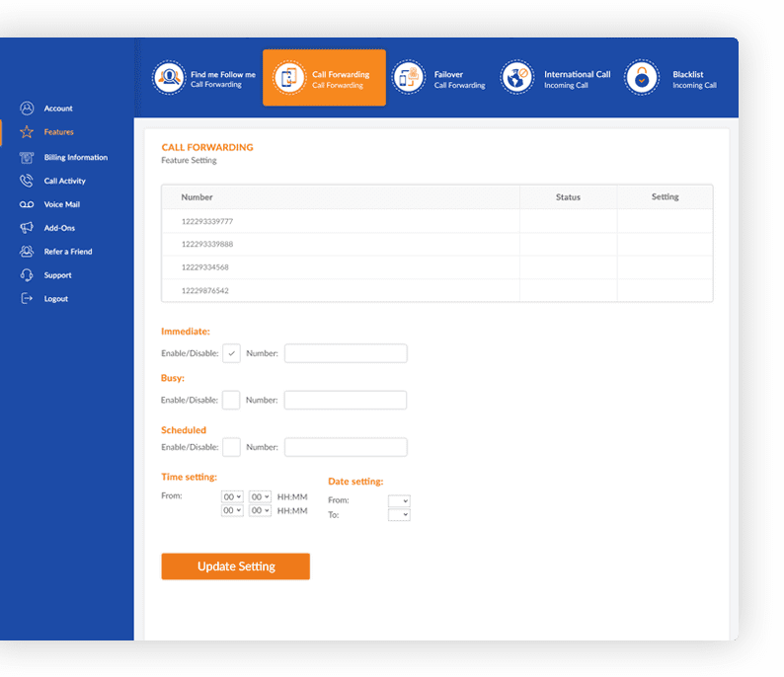The width and height of the screenshot is (784, 677).
Task: Click the Account person icon in sidebar
Action: (x=27, y=109)
